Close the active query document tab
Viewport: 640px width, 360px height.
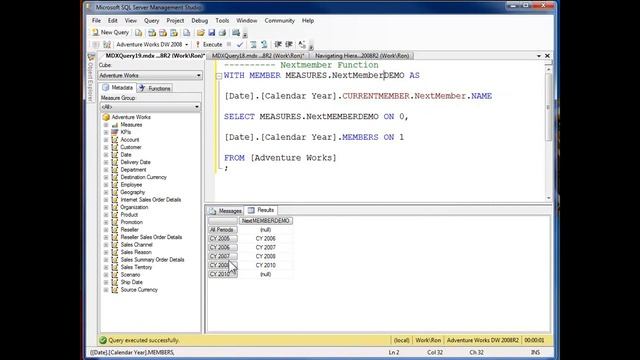[x=547, y=56]
